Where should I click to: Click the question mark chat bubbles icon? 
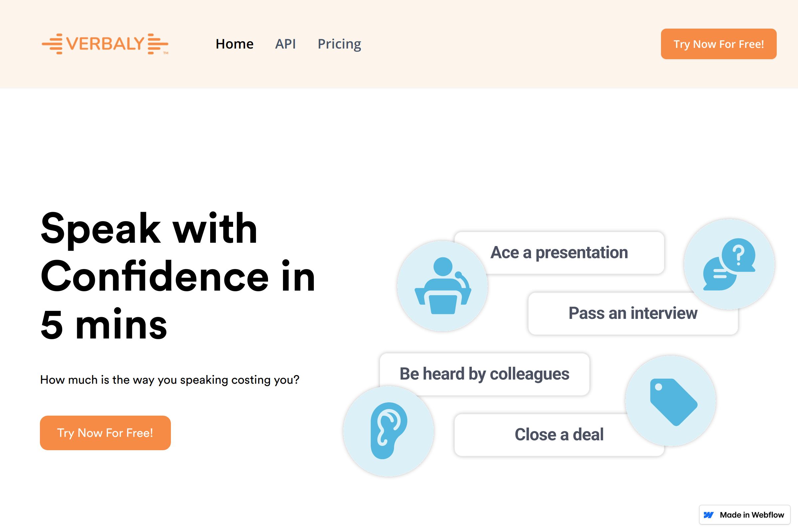click(729, 264)
